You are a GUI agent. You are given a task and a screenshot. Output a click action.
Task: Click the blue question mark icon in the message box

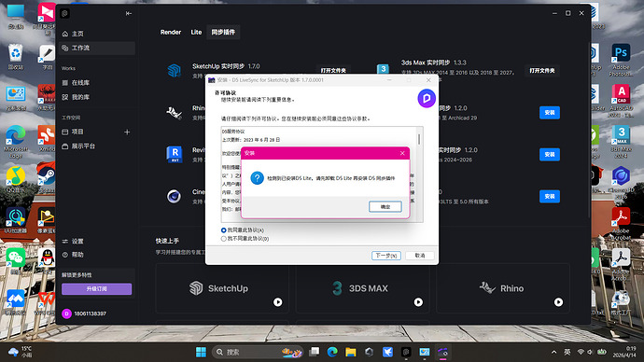coord(257,178)
